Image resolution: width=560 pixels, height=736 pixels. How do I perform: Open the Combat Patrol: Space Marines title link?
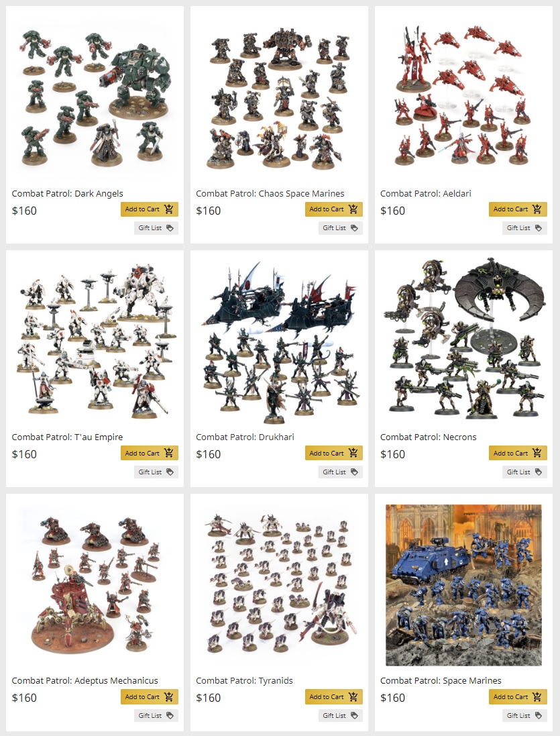pos(441,680)
